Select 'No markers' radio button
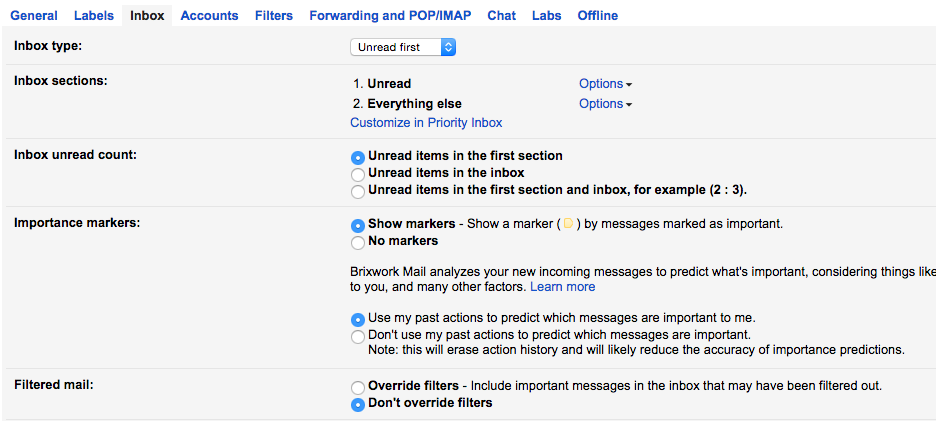Screen dimensions: 936x421 pos(358,242)
